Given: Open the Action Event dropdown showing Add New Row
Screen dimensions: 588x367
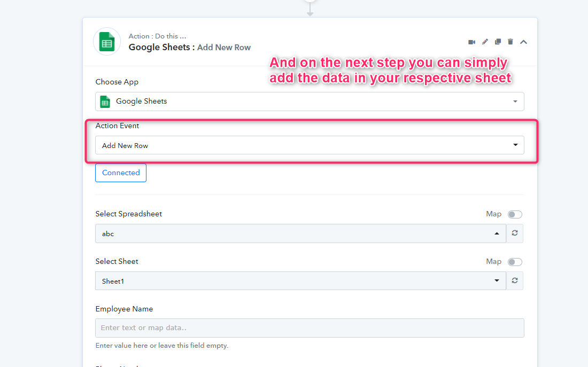Looking at the screenshot, I should [310, 145].
